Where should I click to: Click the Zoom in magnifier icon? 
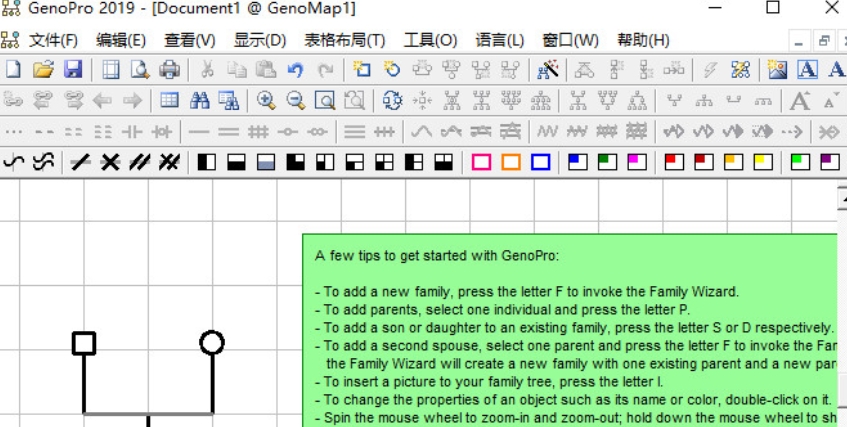[266, 101]
